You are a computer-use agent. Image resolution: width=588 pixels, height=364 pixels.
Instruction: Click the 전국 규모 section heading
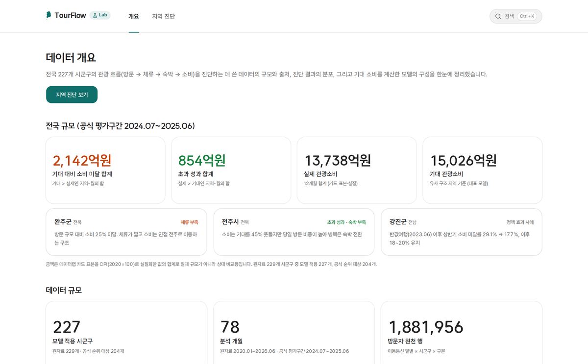pyautogui.click(x=120, y=126)
